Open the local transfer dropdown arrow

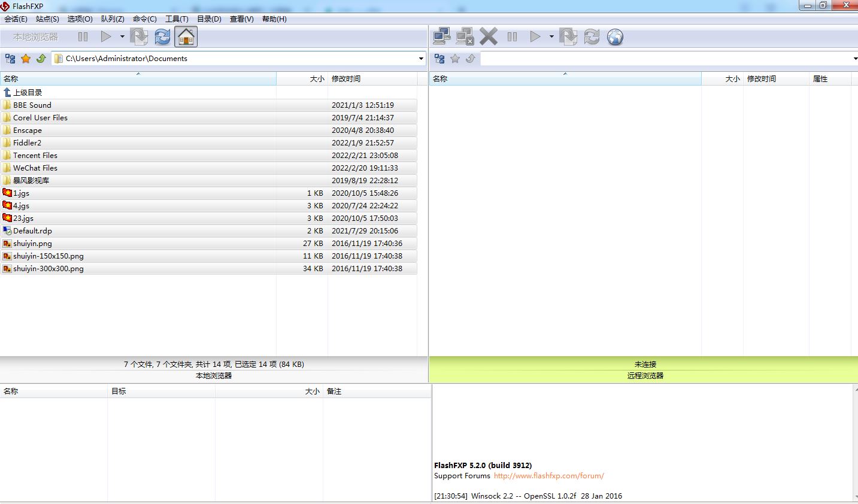point(122,37)
